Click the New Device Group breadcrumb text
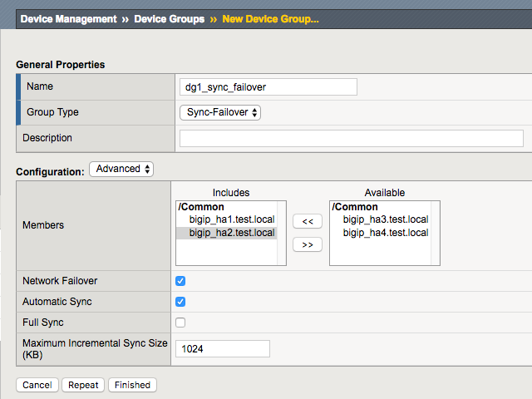 pyautogui.click(x=270, y=19)
